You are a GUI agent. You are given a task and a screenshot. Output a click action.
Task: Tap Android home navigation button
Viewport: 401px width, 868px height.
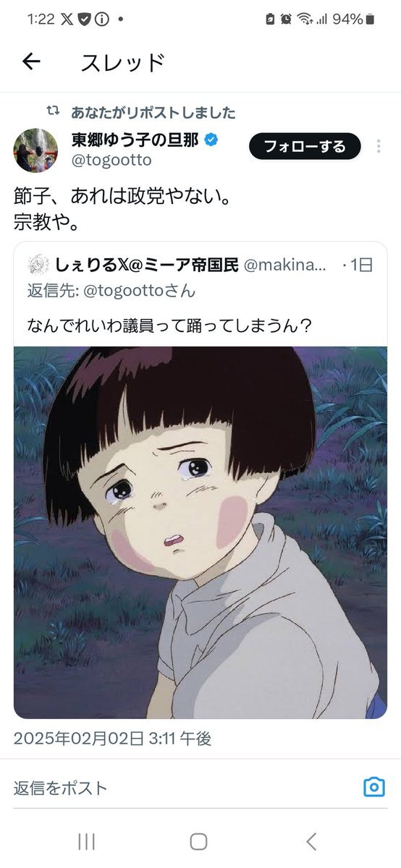pos(198,841)
